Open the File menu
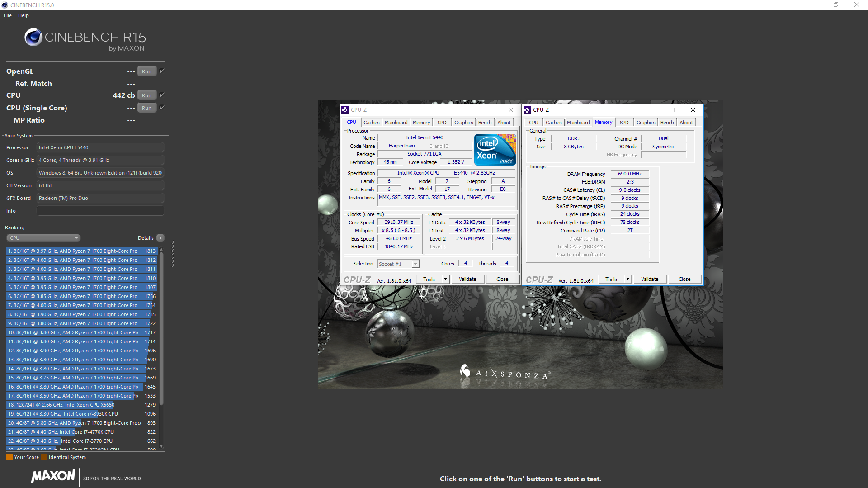Screen dimensions: 868x488 click(8, 15)
